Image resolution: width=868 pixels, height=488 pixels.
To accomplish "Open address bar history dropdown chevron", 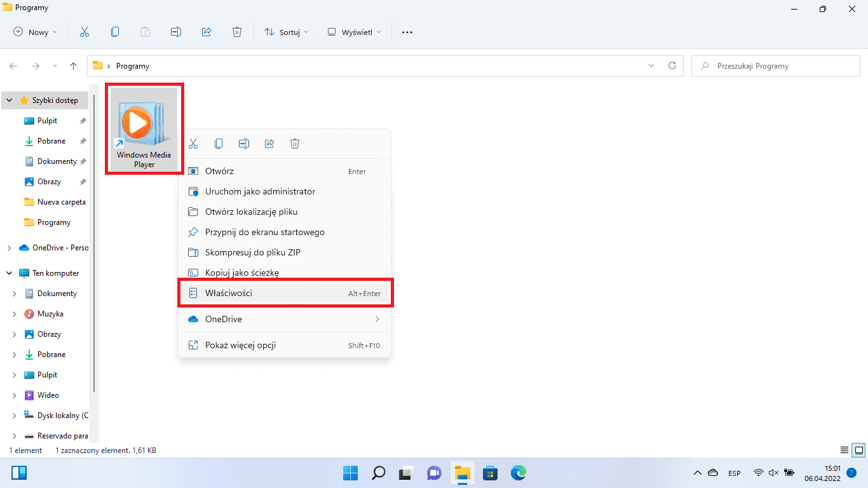I will point(651,65).
